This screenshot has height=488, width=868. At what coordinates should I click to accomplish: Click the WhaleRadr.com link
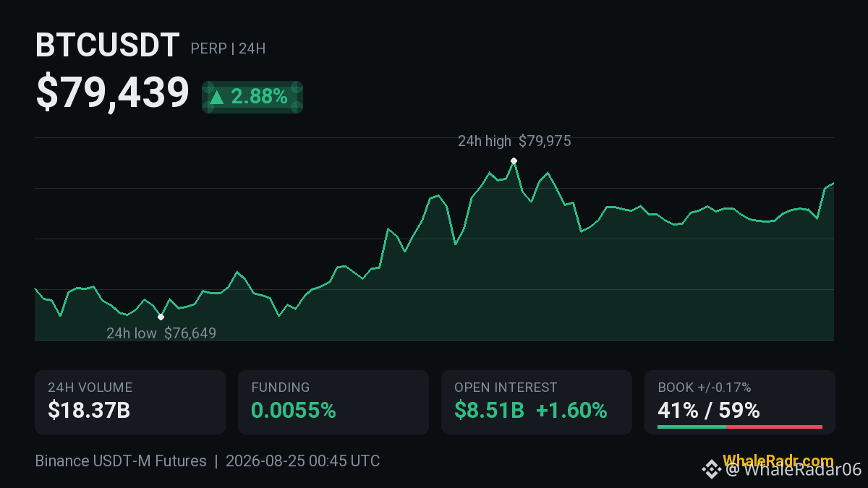tap(778, 461)
